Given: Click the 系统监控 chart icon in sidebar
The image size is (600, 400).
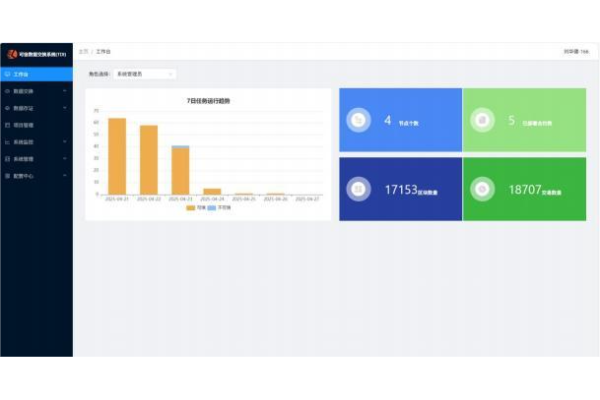Looking at the screenshot, I should [8, 142].
